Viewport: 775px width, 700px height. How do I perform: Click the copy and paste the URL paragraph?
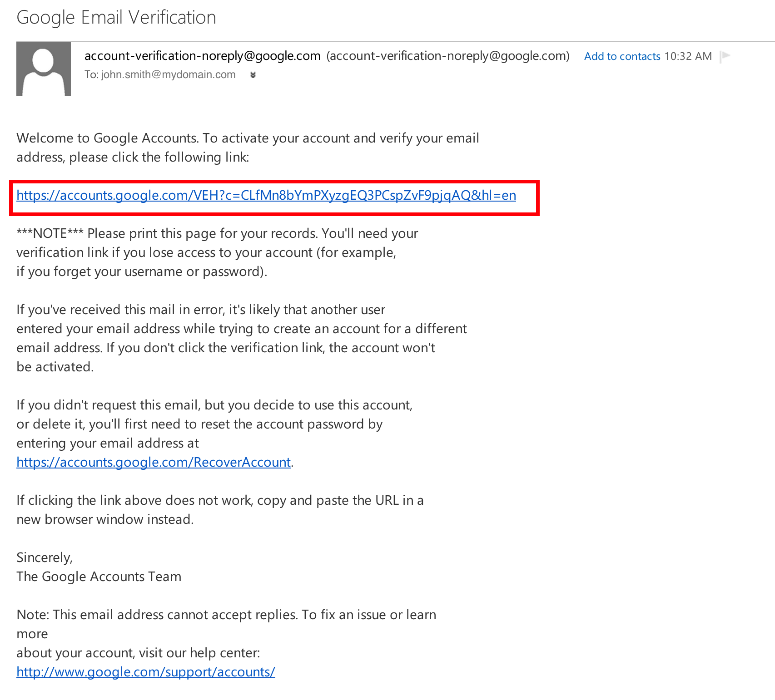coord(220,510)
